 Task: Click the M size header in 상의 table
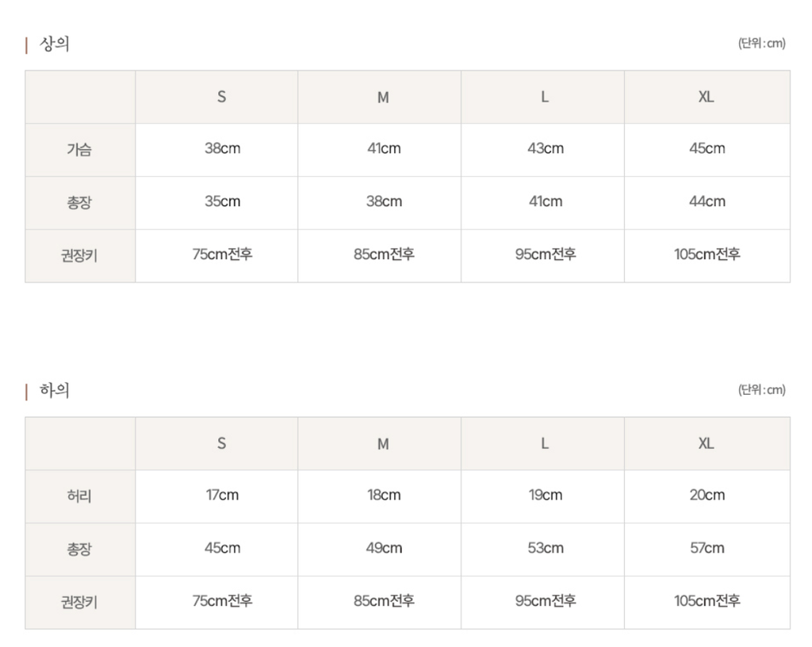383,97
